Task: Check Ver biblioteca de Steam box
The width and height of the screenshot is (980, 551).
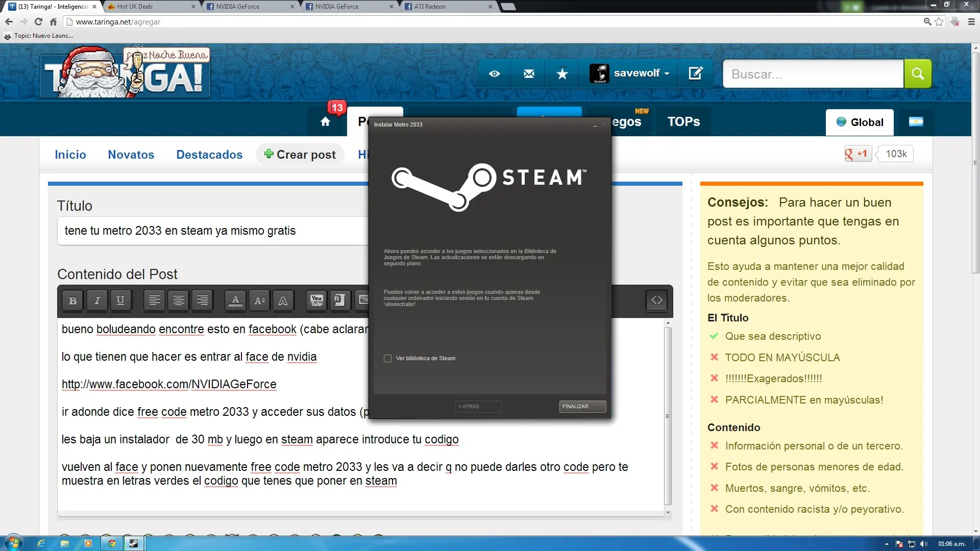Action: tap(387, 359)
